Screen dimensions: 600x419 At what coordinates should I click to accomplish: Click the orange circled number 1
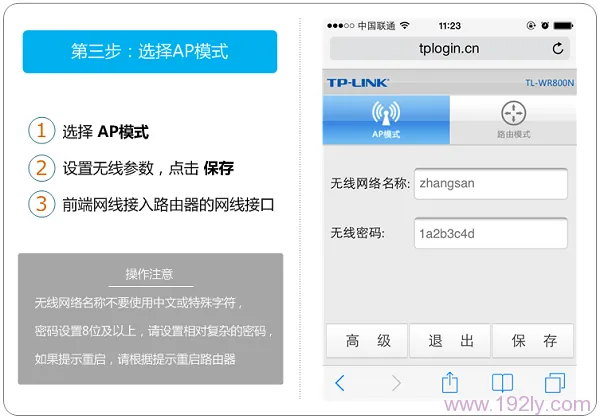(x=42, y=131)
